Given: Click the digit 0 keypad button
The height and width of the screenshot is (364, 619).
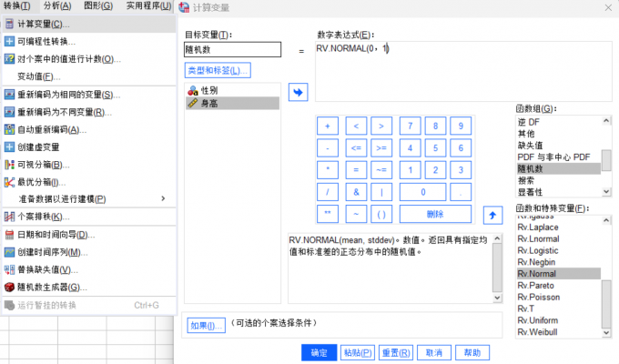Looking at the screenshot, I should pos(422,192).
